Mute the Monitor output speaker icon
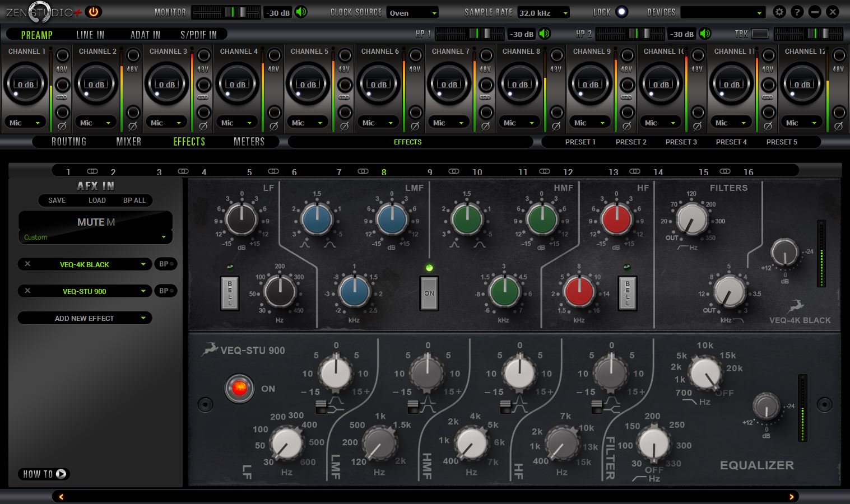This screenshot has height=504, width=850. [301, 12]
